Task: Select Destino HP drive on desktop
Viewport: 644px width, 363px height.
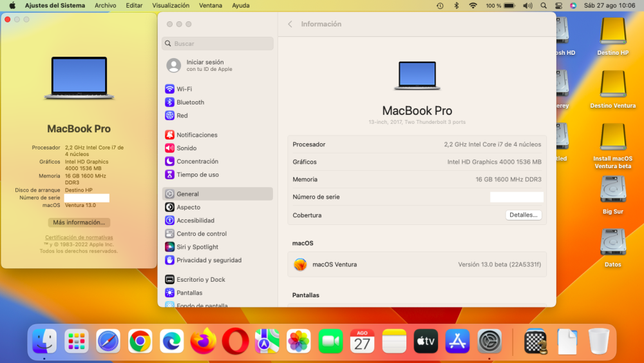Action: [x=613, y=36]
